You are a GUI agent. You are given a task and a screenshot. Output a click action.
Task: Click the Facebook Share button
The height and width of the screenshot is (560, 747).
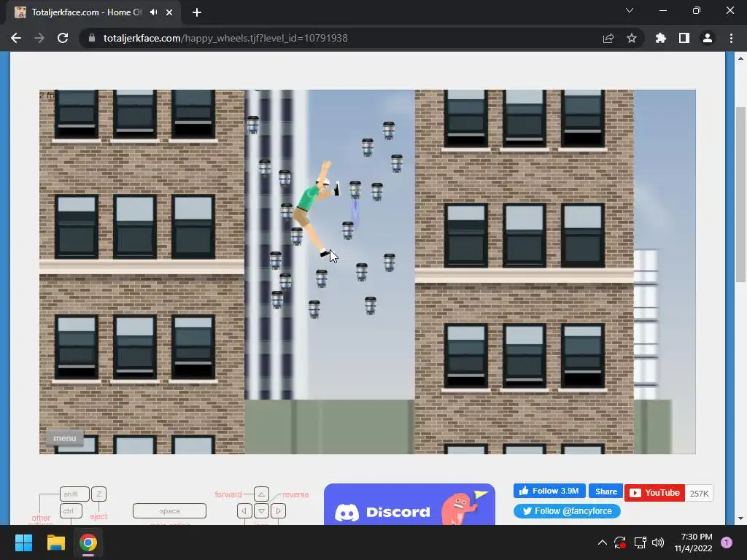pos(605,491)
